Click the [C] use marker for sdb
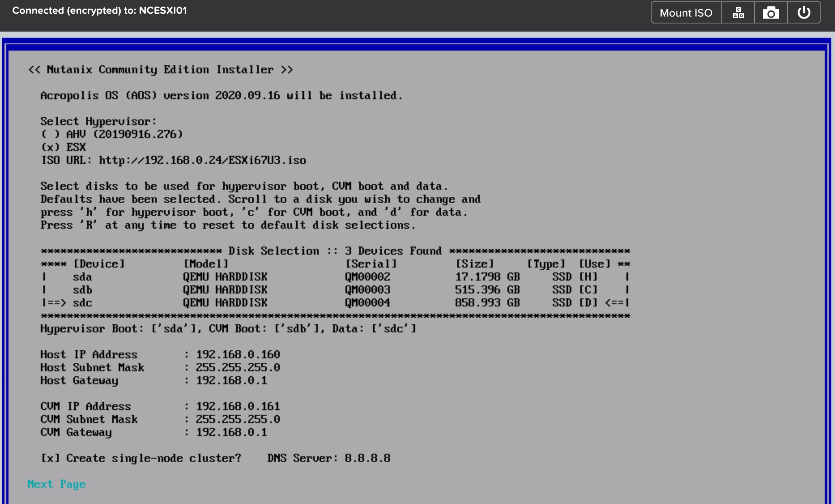Viewport: 835px width, 504px height. pyautogui.click(x=588, y=290)
